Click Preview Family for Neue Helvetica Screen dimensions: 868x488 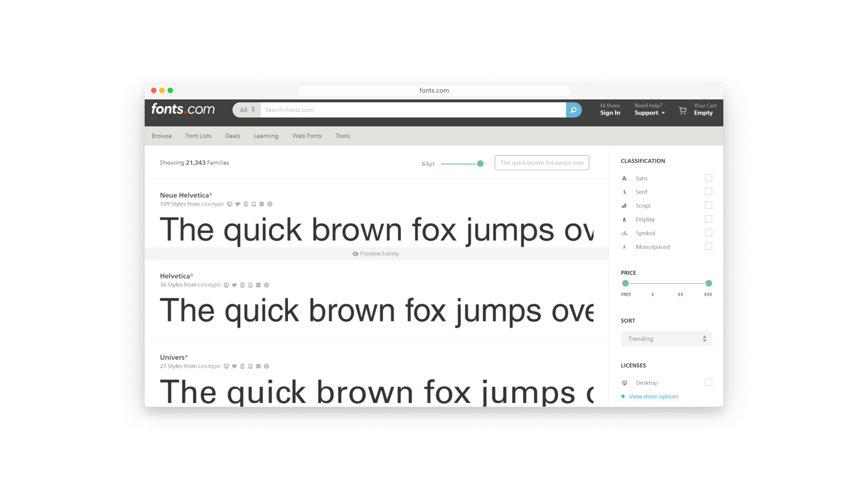pyautogui.click(x=375, y=253)
